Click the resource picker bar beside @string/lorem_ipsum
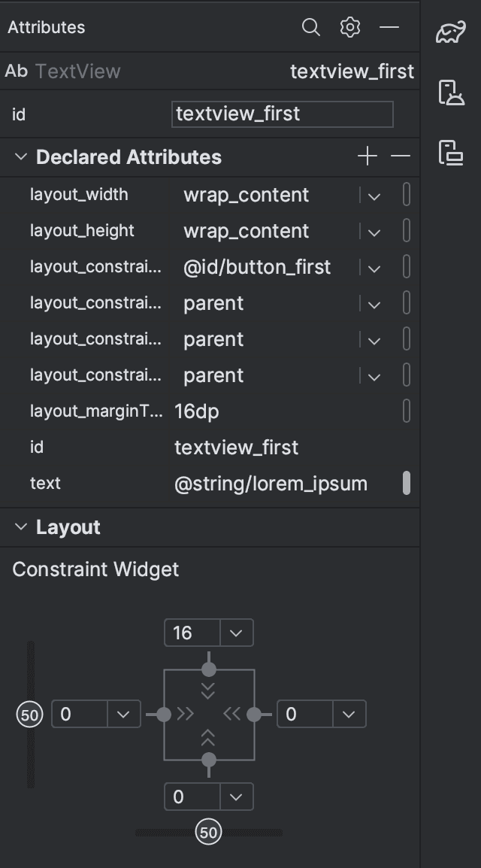481x868 pixels. [407, 483]
